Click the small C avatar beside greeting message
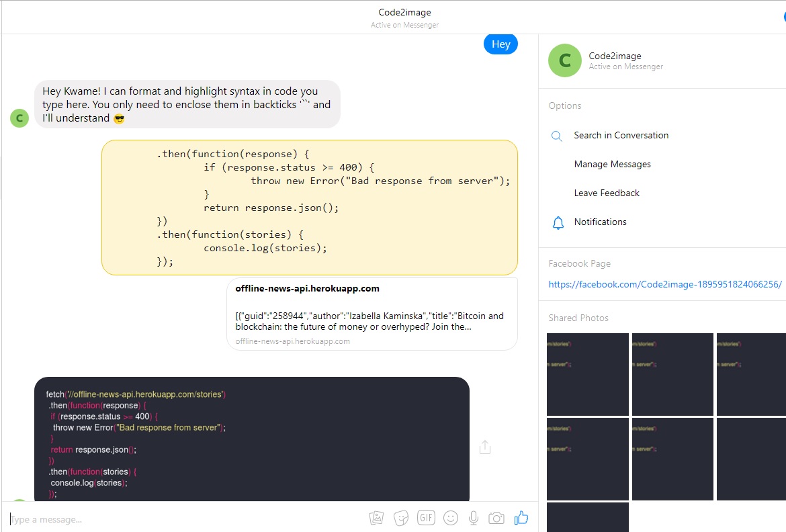 (x=19, y=118)
